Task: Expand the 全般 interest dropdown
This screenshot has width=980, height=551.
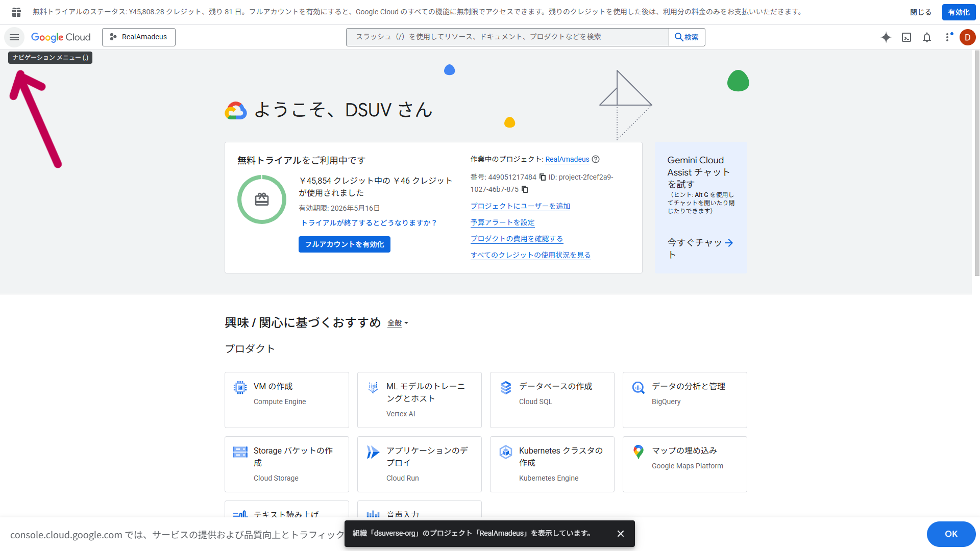Action: click(x=398, y=323)
